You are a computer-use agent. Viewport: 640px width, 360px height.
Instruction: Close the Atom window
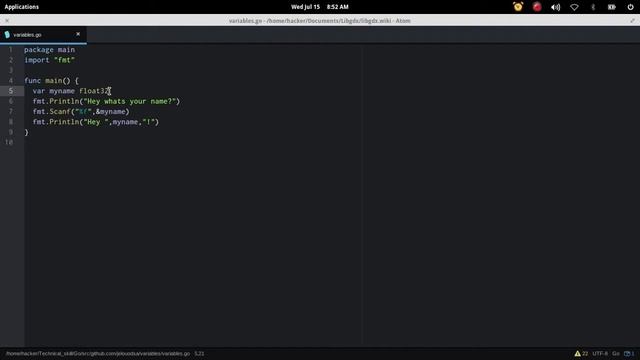7,20
